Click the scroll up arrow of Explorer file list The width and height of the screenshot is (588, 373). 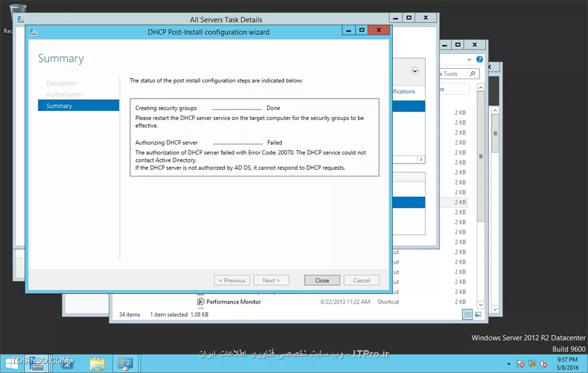pos(481,87)
